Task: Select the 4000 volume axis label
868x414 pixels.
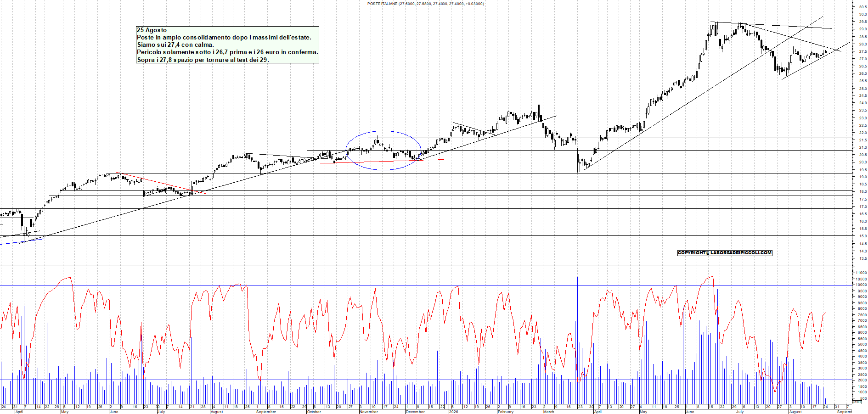Action: coord(862,356)
